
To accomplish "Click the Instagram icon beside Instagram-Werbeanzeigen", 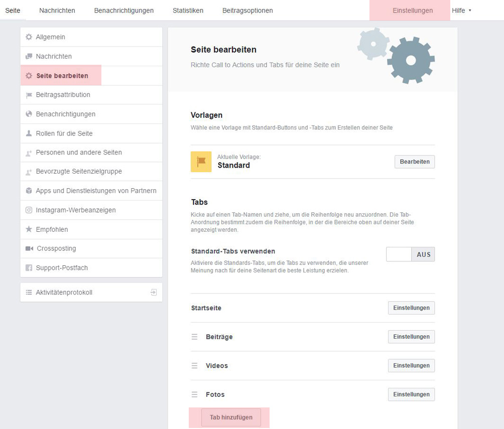I will (29, 210).
